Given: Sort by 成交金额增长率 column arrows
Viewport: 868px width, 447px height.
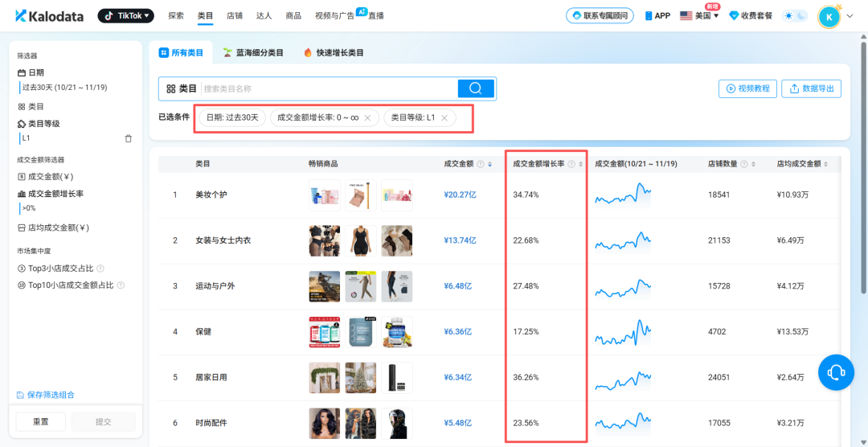Looking at the screenshot, I should 580,164.
